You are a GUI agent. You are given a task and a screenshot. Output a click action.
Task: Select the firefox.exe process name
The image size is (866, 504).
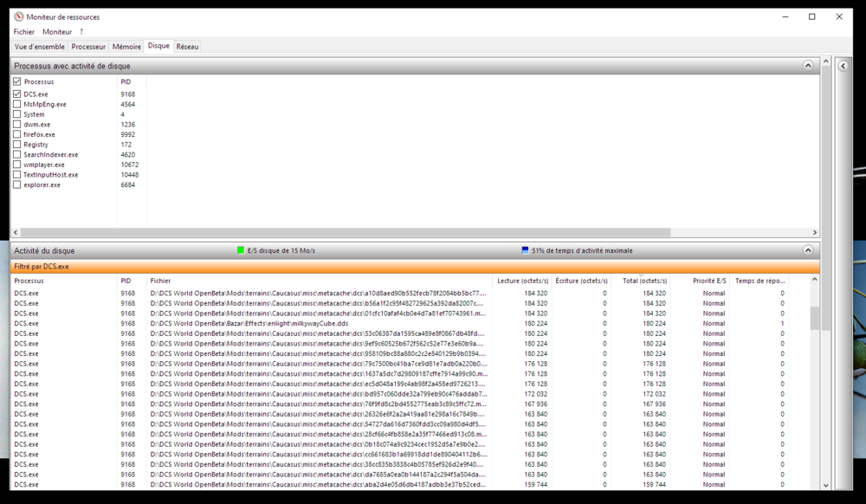click(39, 134)
